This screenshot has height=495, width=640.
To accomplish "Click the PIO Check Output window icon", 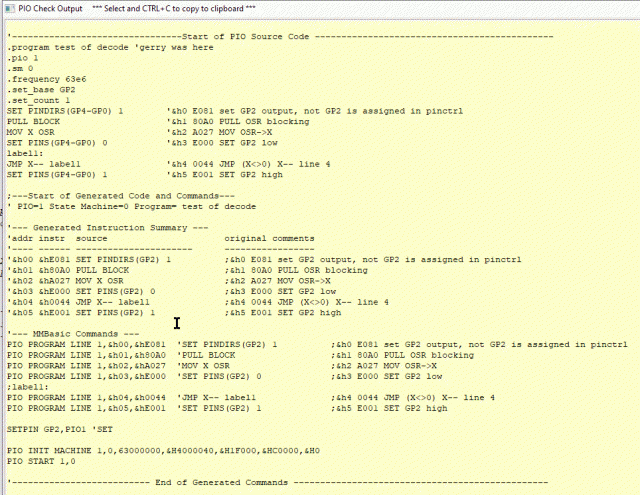I will pos(9,8).
